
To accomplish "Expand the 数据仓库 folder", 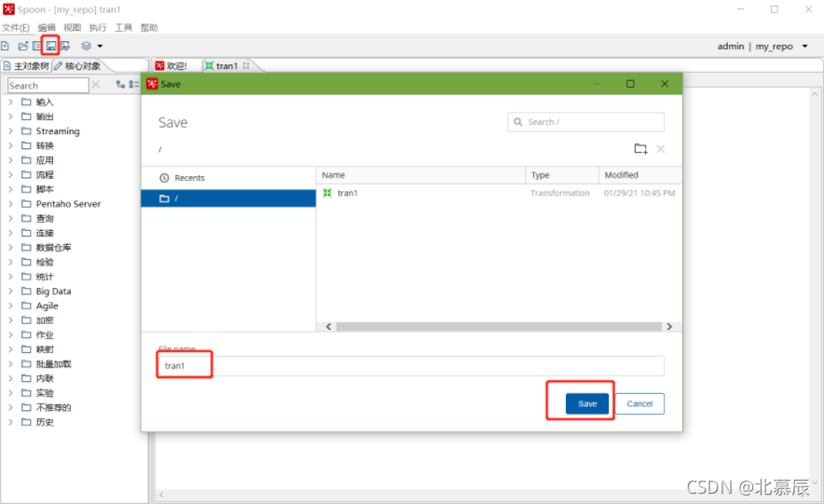I will tap(10, 247).
